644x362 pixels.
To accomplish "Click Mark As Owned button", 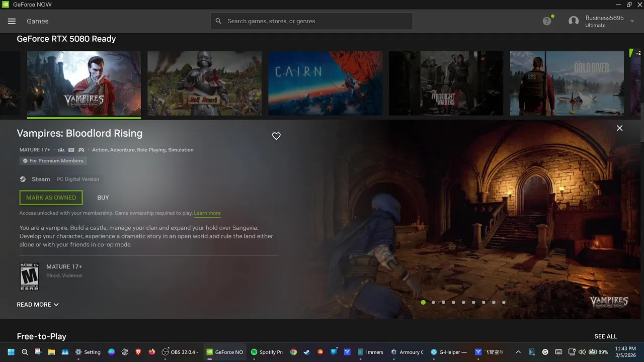I will (x=51, y=198).
